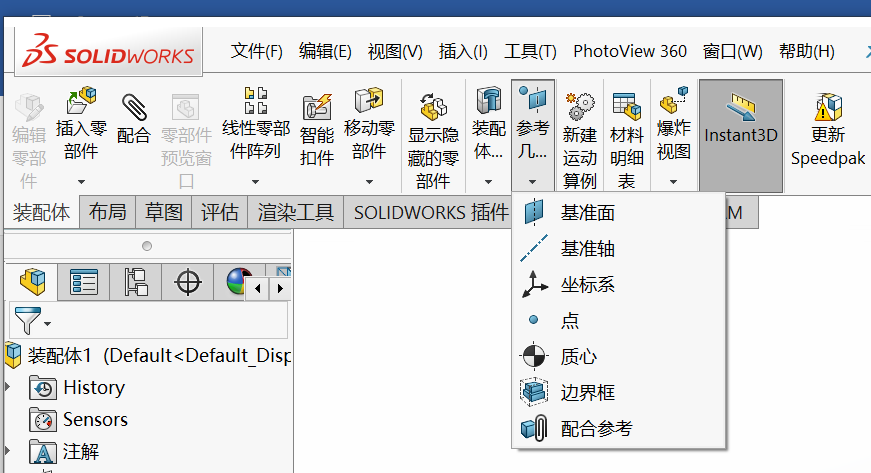Select Bounding Box (边界框) option
This screenshot has height=473, width=871.
619,393
